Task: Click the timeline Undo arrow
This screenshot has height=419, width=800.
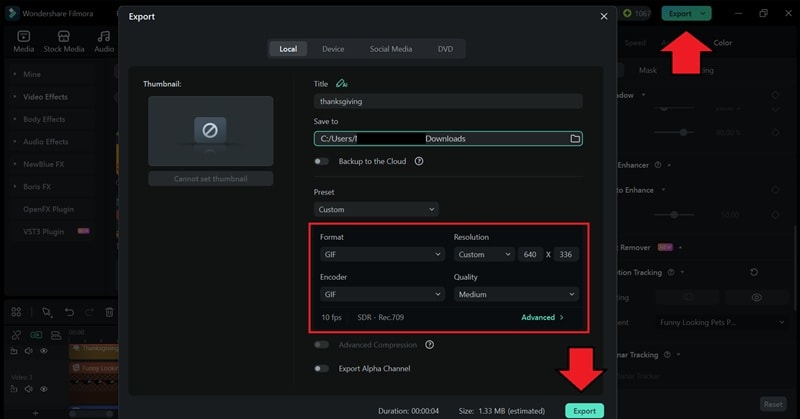Action: [69, 312]
